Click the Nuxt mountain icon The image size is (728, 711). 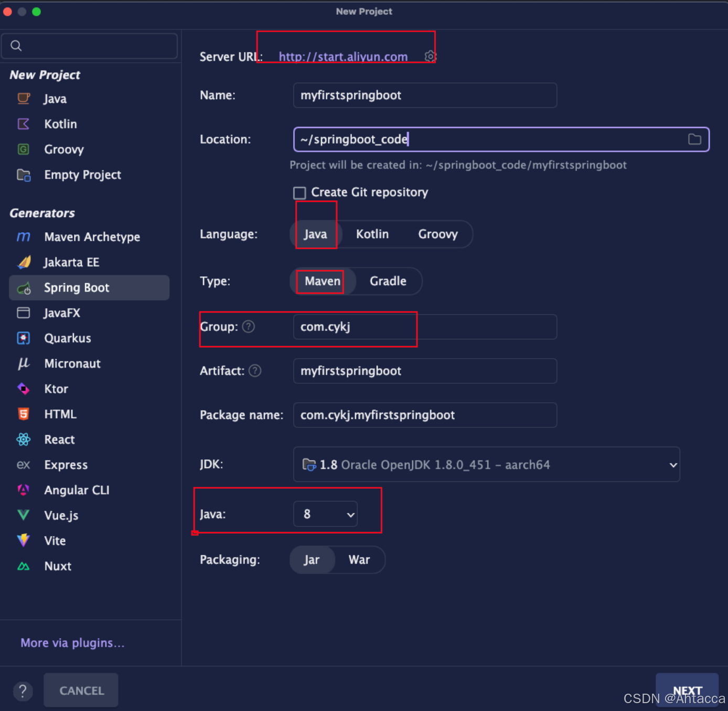(x=24, y=566)
